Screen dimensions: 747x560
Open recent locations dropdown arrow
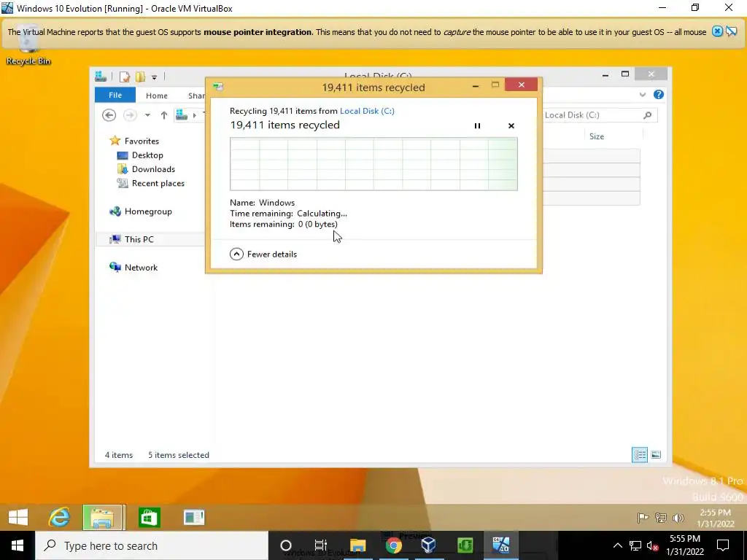(x=147, y=115)
